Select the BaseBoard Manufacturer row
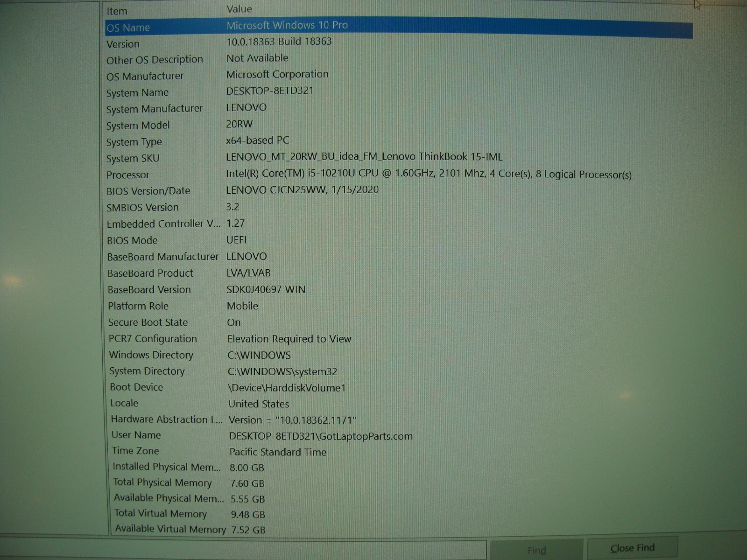The height and width of the screenshot is (560, 747). click(x=399, y=257)
